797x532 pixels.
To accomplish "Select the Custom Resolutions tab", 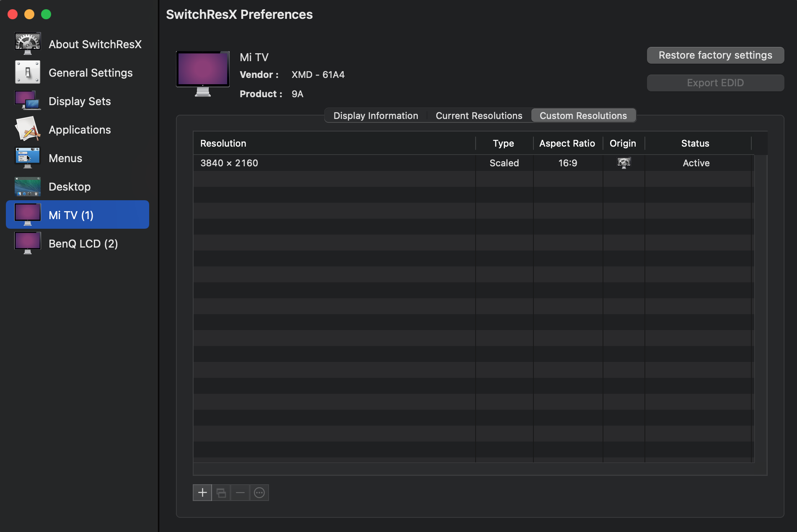I will pos(583,116).
